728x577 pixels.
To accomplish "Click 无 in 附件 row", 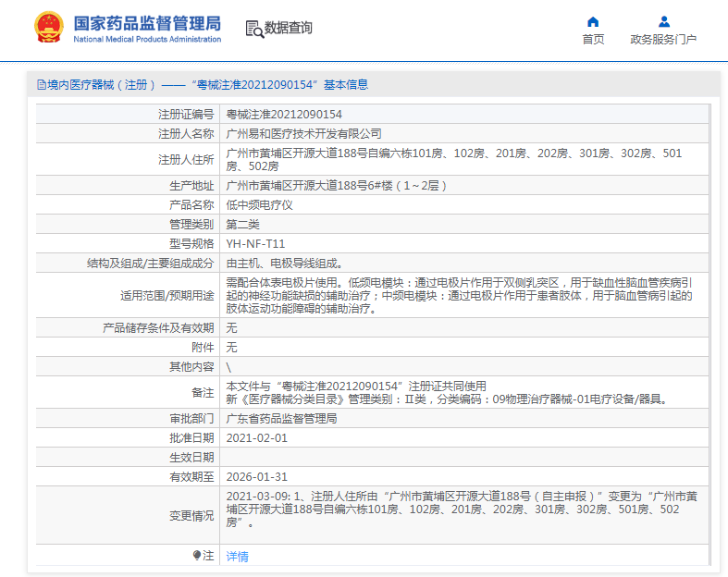I will 231,348.
